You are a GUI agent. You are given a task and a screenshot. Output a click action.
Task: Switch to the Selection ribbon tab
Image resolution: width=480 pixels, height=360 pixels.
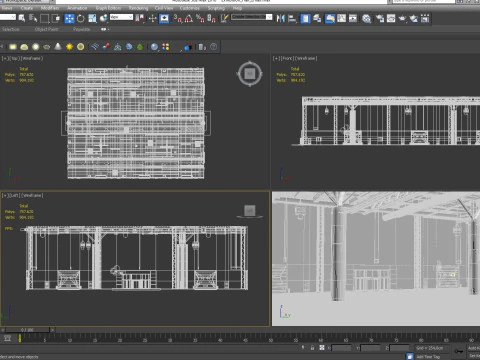[11, 29]
